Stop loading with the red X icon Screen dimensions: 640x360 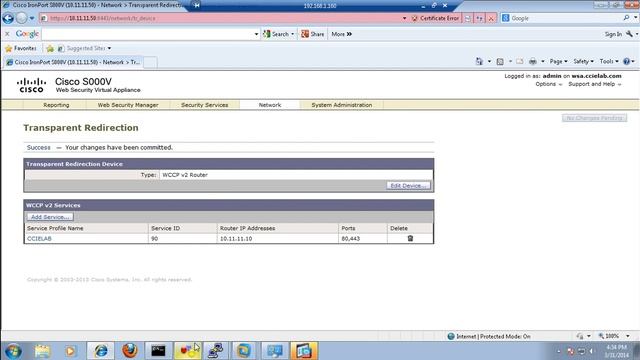click(491, 18)
